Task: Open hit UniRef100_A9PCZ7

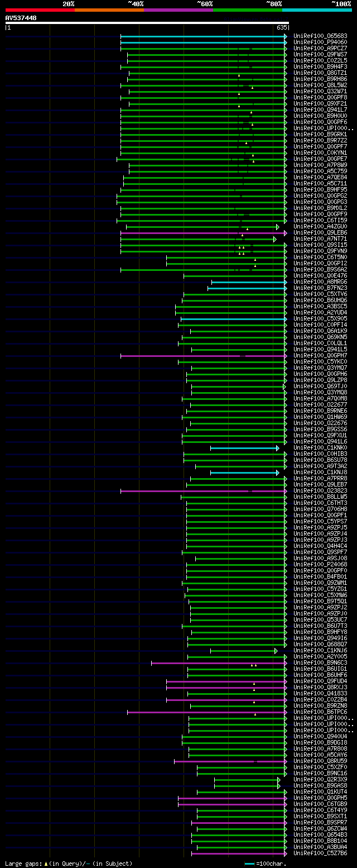Action: point(320,48)
